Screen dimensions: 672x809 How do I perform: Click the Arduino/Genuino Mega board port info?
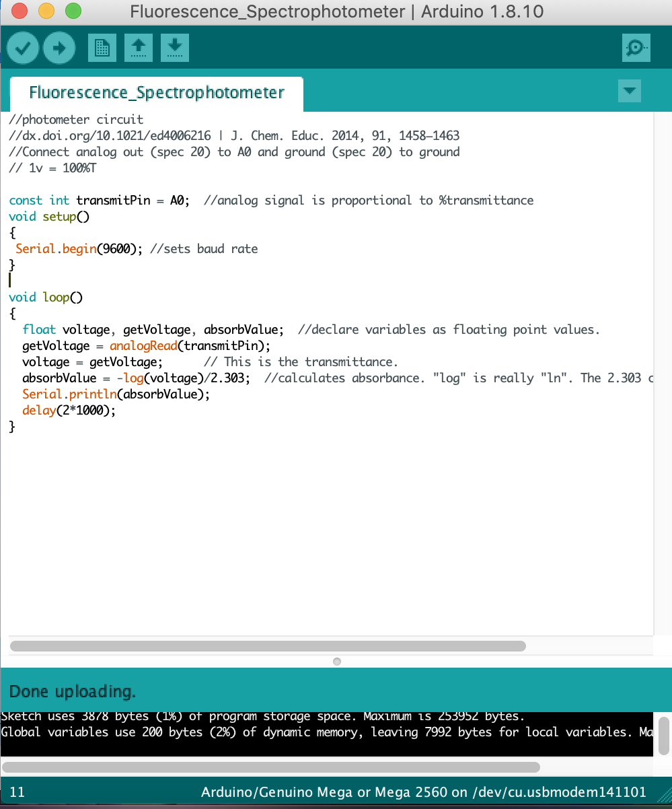(x=424, y=792)
